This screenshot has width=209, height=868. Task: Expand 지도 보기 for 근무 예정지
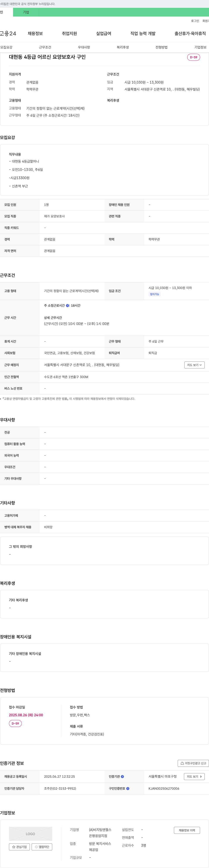[194, 365]
